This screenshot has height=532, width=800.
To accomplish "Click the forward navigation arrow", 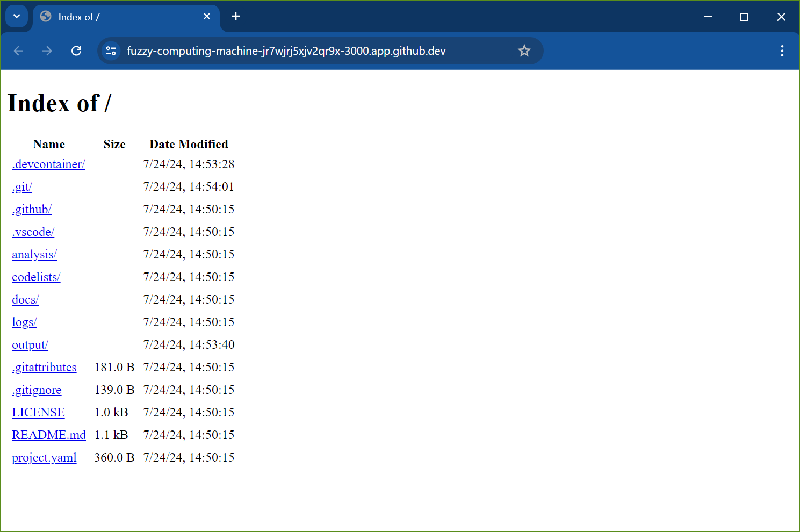I will pos(47,51).
